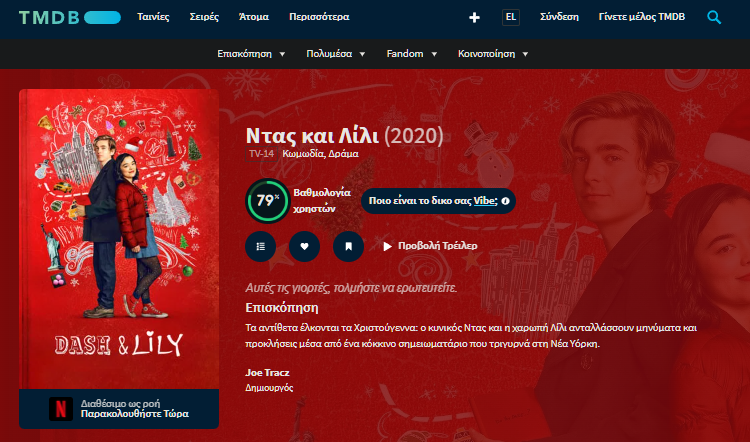
Task: Open the Ταινίες menu
Action: click(153, 17)
